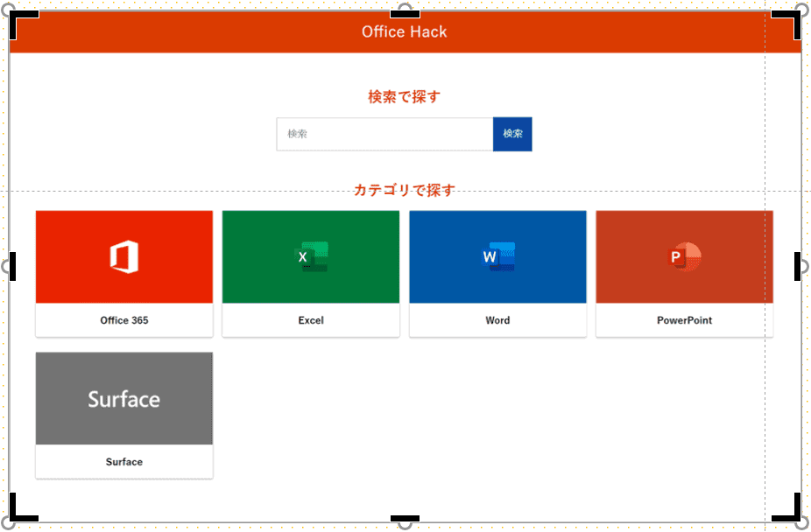Open the Office 365 label link
Screen dimensions: 811x532
[124, 320]
